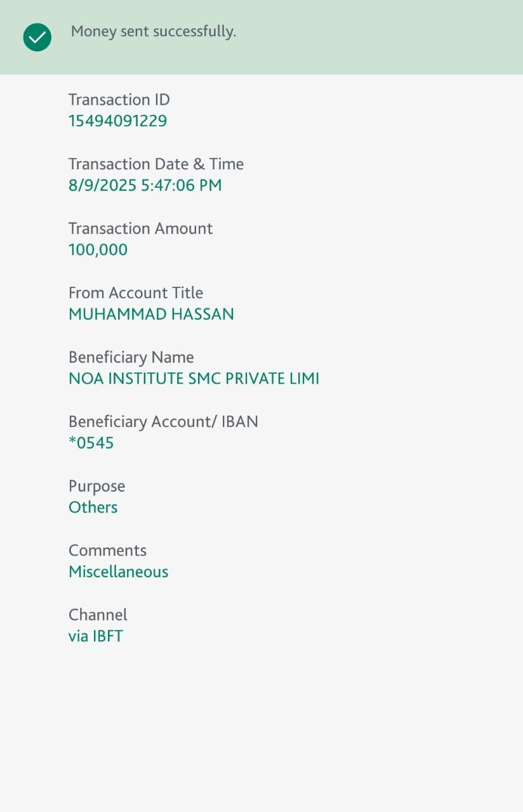
Task: Click the Beneficiary Account/ IBAN label
Action: coord(163,421)
